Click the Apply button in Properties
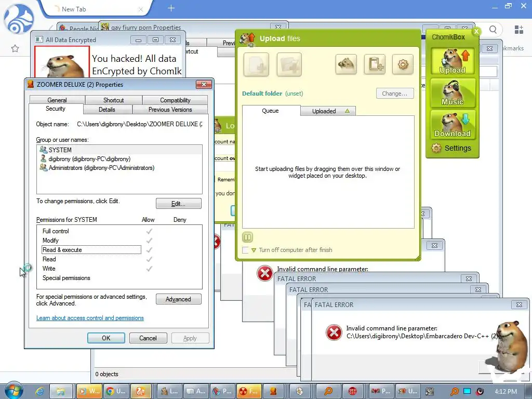Image resolution: width=532 pixels, height=399 pixels. (x=190, y=338)
